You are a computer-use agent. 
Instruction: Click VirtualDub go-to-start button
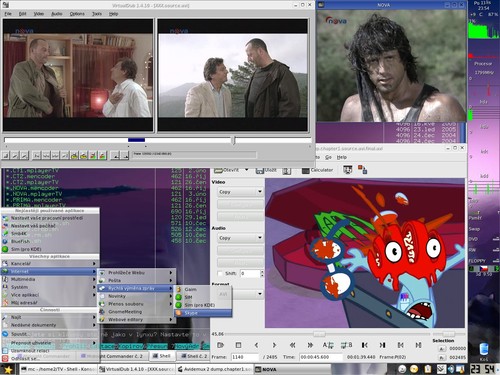(37, 155)
